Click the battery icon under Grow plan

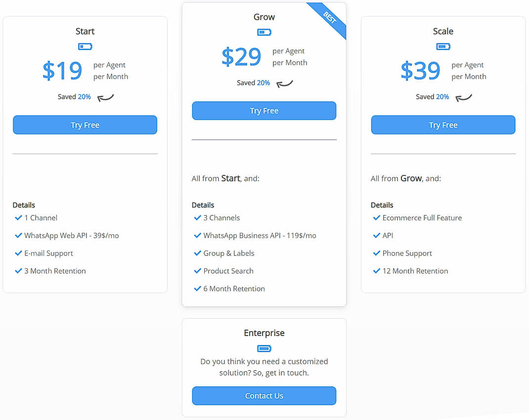click(264, 32)
